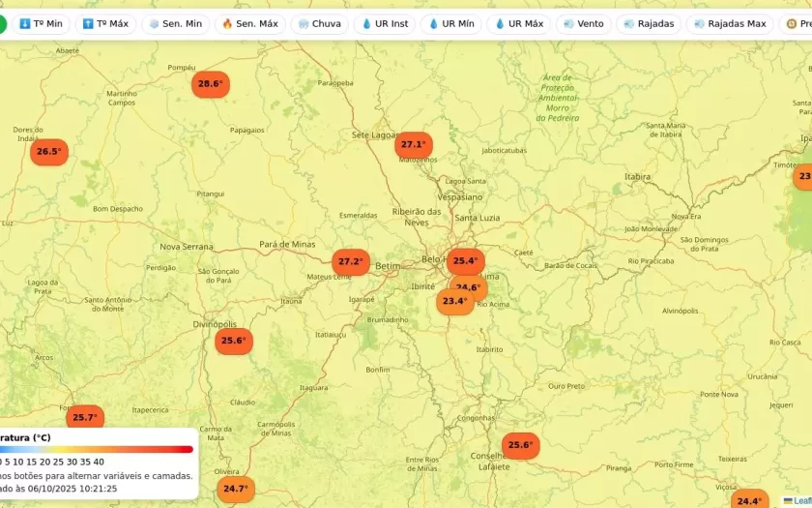The width and height of the screenshot is (812, 508).
Task: Open the Leaflet attribution link
Action: [x=801, y=501]
